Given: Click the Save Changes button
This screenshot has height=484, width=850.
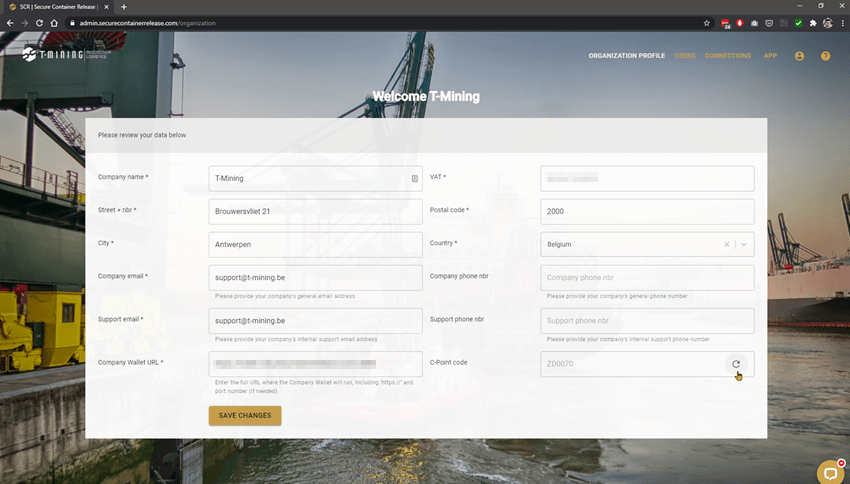Looking at the screenshot, I should pos(245,415).
